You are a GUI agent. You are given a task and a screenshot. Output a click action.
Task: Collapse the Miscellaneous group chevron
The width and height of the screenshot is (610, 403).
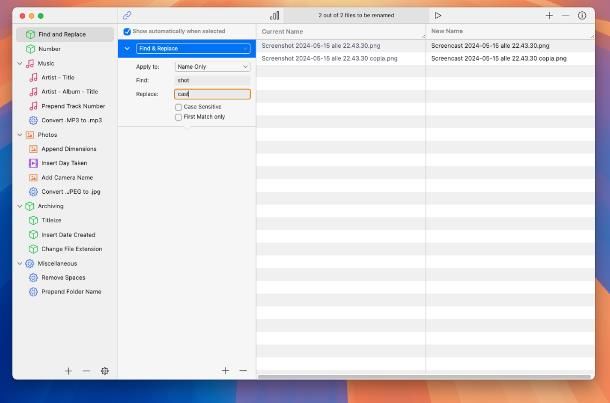point(20,263)
